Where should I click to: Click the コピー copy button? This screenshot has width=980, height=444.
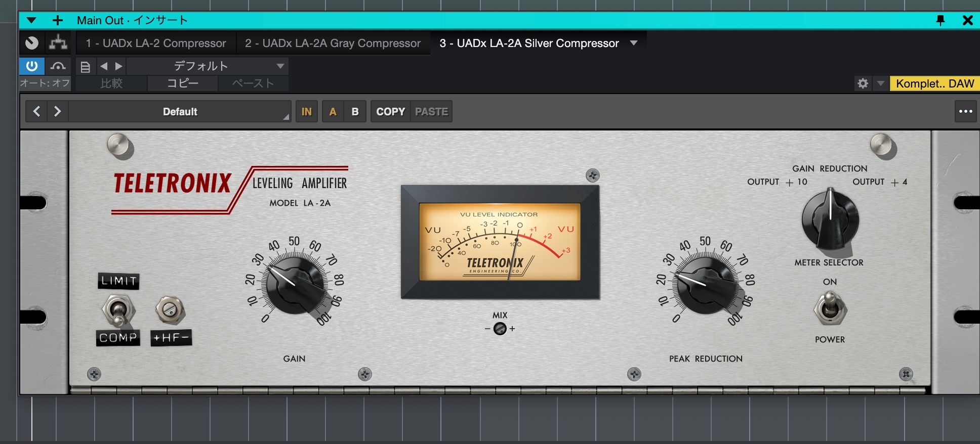pos(183,83)
